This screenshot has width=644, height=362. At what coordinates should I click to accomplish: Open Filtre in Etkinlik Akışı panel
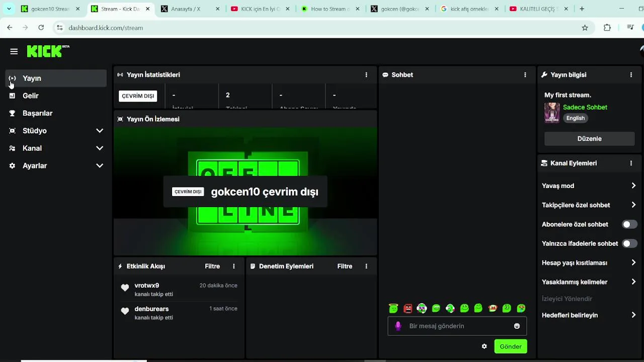point(212,266)
